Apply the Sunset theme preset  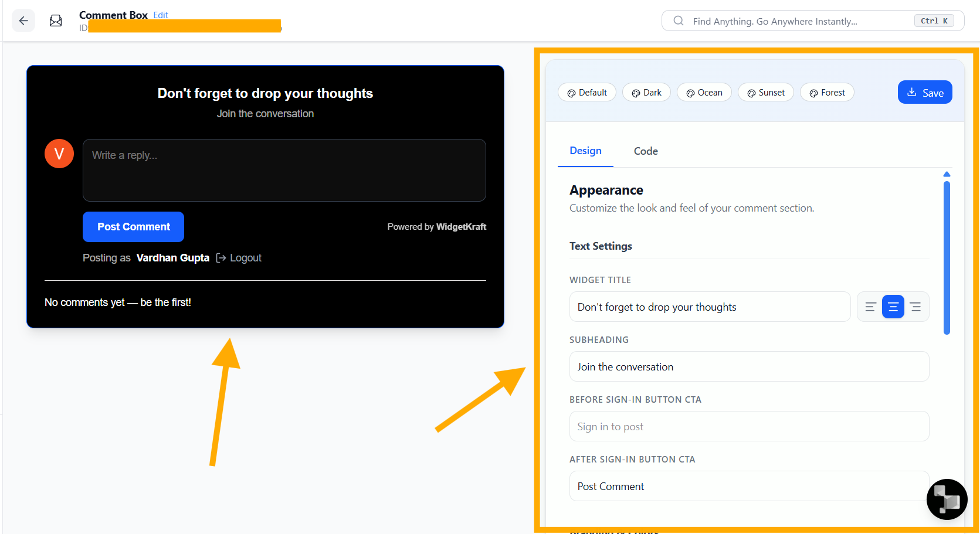pyautogui.click(x=765, y=93)
